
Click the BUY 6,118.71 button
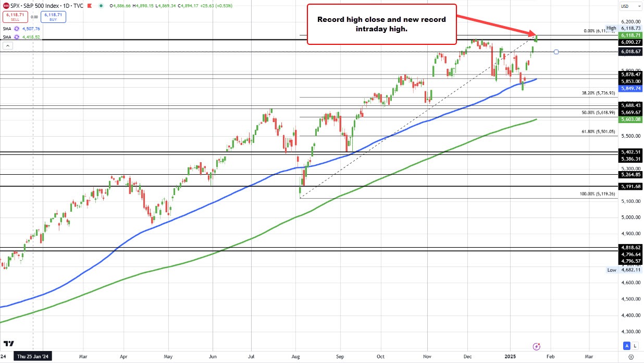[x=53, y=17]
